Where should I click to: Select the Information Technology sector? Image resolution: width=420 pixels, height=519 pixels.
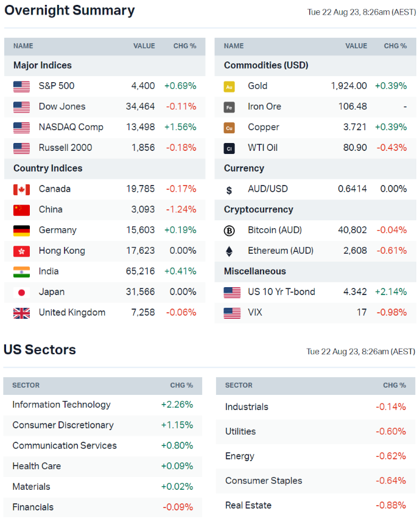click(x=61, y=405)
